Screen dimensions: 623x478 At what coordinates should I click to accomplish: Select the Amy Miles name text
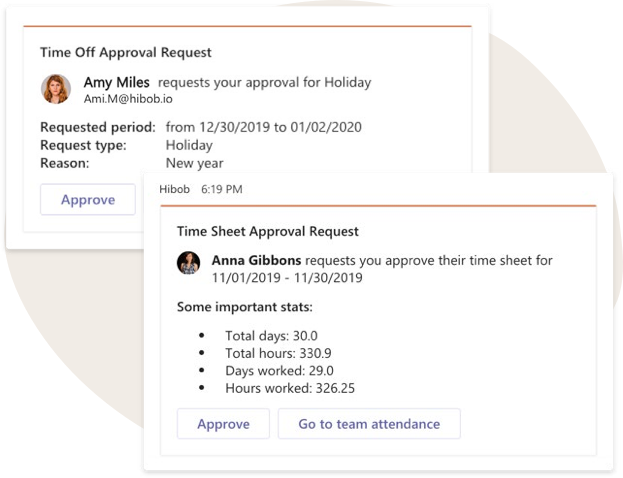pos(116,82)
